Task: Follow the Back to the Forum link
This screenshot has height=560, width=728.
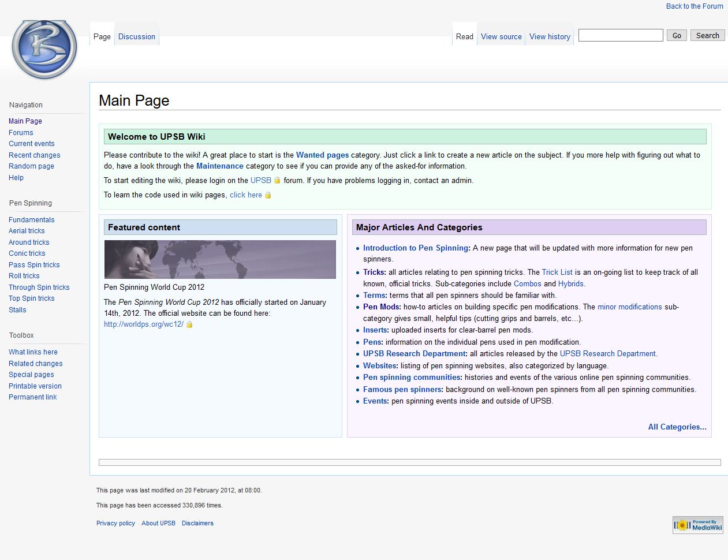Action: [694, 6]
